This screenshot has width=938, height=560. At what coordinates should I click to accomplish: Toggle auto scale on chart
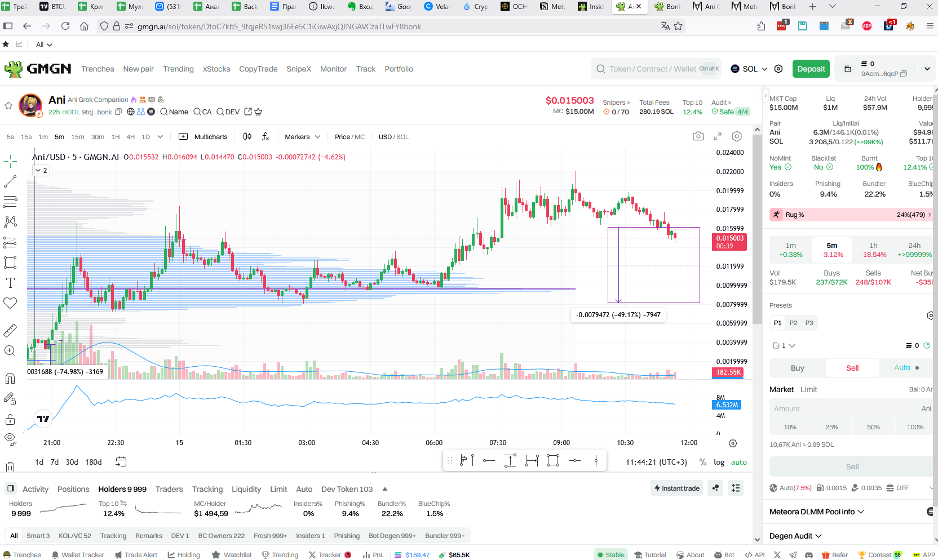738,462
